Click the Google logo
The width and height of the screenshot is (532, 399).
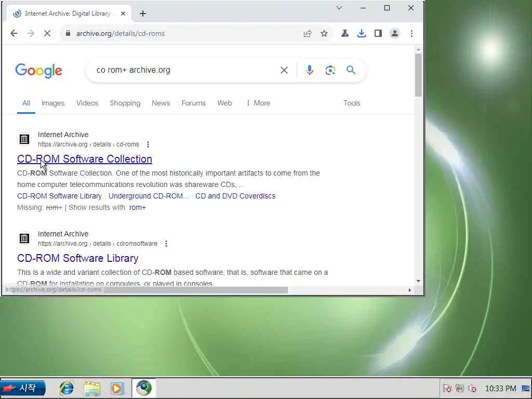(38, 71)
